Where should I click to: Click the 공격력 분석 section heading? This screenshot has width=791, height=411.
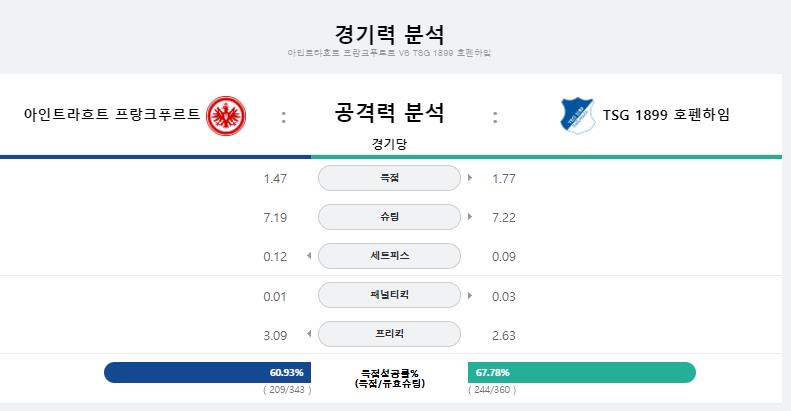point(389,112)
